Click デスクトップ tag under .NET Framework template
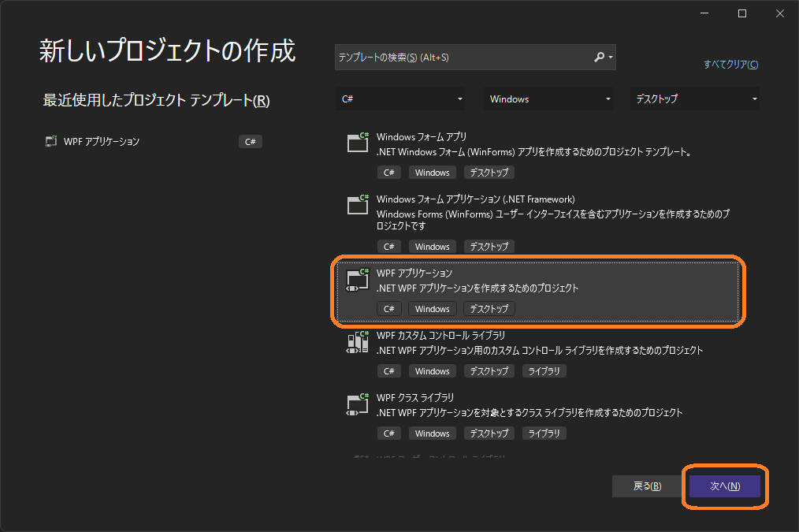799x532 pixels. pyautogui.click(x=489, y=247)
